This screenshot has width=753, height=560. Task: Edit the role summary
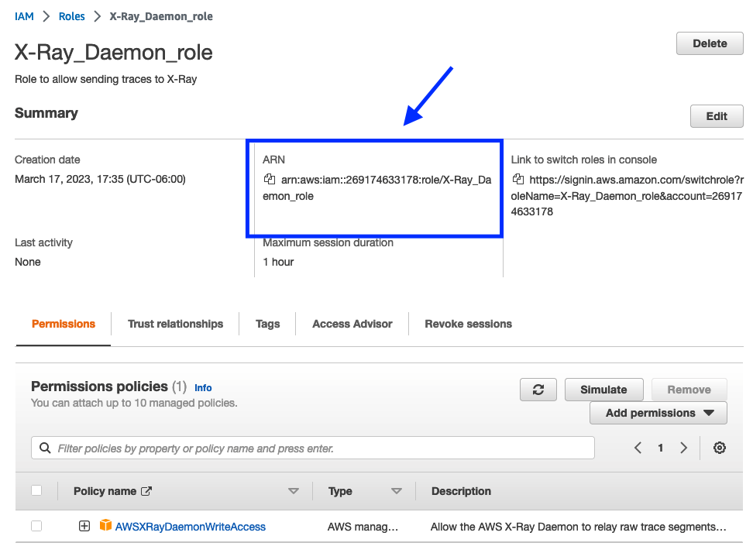point(717,116)
